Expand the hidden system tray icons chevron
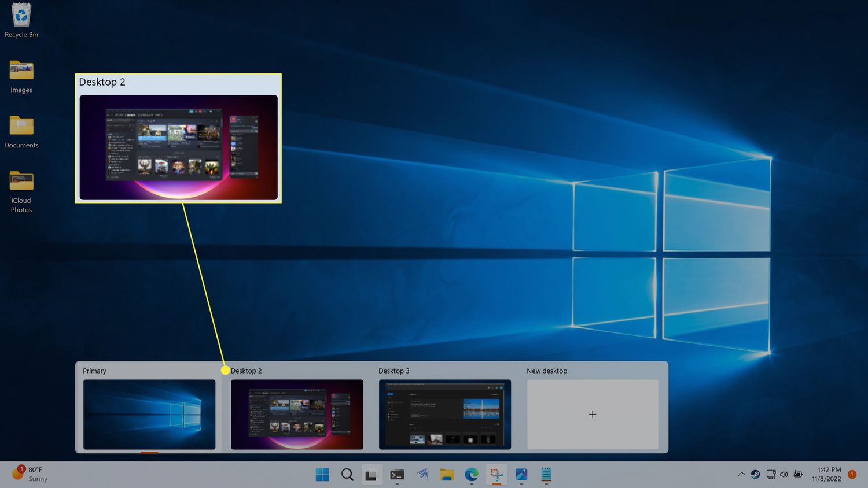Viewport: 868px width, 488px height. coord(741,474)
